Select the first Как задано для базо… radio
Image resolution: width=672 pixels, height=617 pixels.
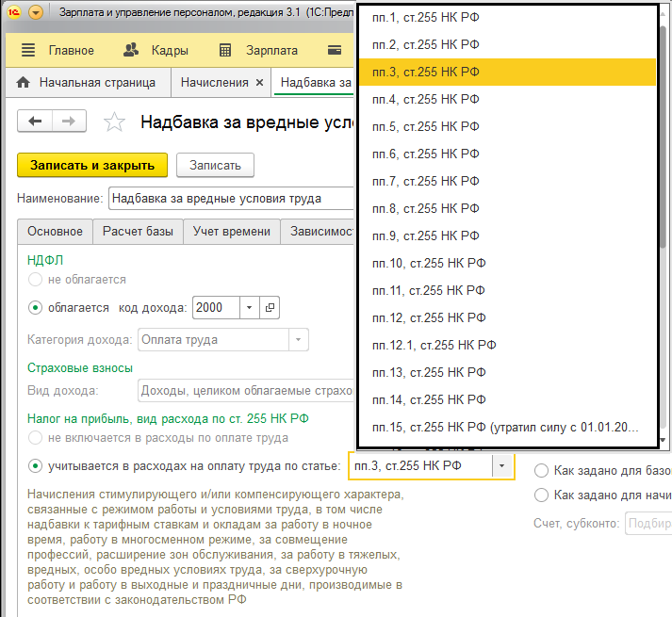click(541, 469)
